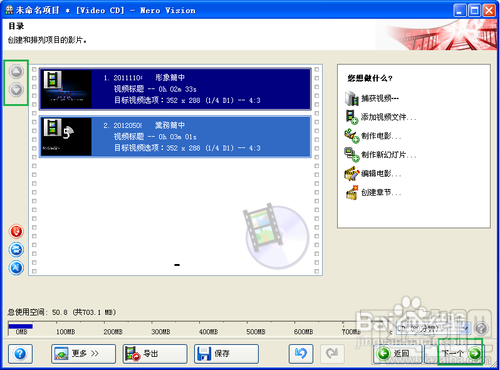Click 添加视频文件 add video files link text
The width and height of the screenshot is (500, 370).
pyautogui.click(x=389, y=117)
